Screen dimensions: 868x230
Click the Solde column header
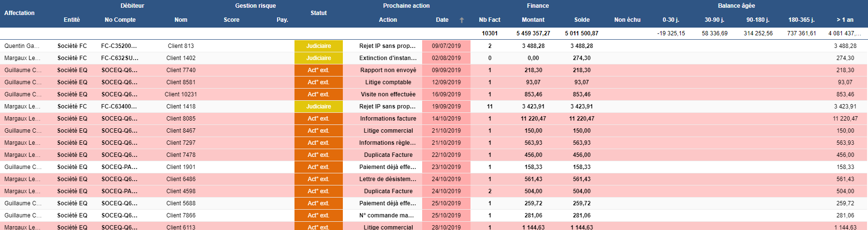pos(582,20)
